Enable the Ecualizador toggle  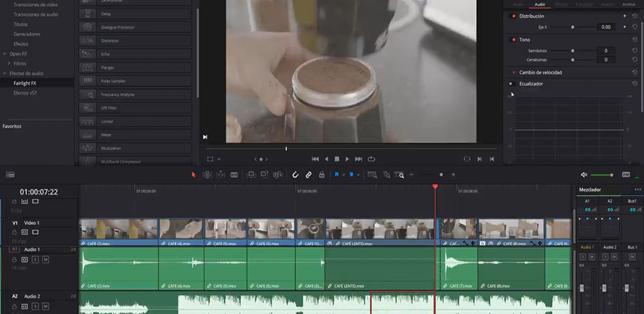[x=511, y=84]
